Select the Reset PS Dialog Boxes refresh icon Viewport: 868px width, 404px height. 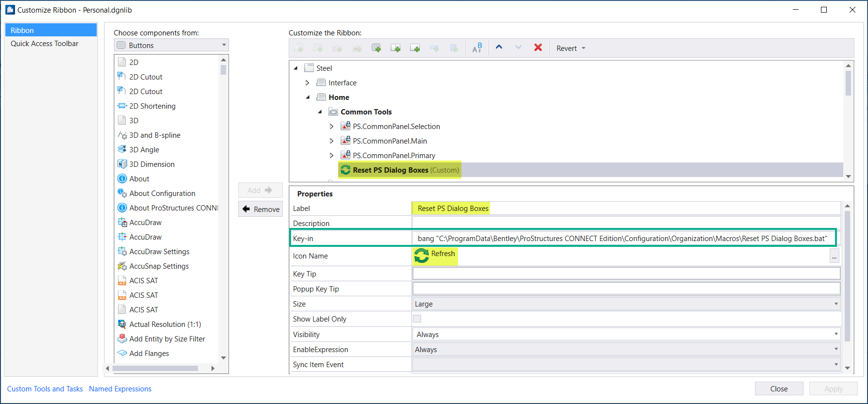[x=345, y=170]
